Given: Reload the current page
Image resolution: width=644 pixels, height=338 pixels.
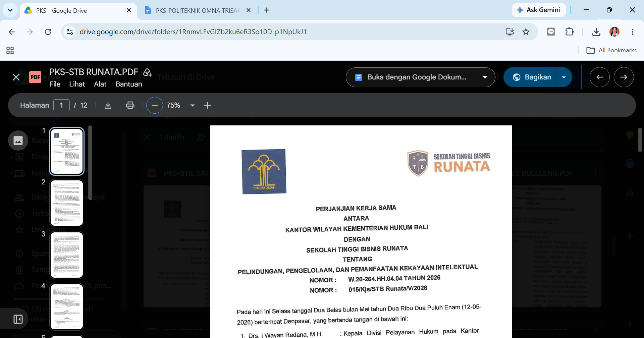Looking at the screenshot, I should pyautogui.click(x=48, y=32).
